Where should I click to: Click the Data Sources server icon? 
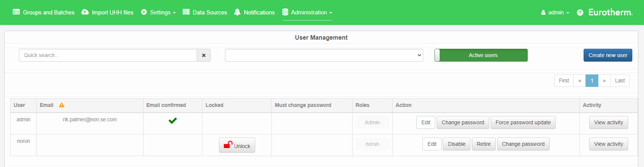(x=186, y=12)
